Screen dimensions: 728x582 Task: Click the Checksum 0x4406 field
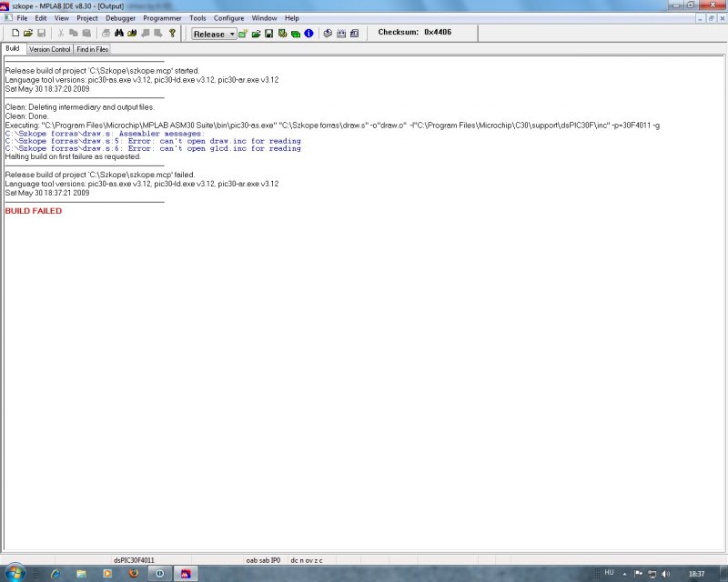[x=414, y=32]
